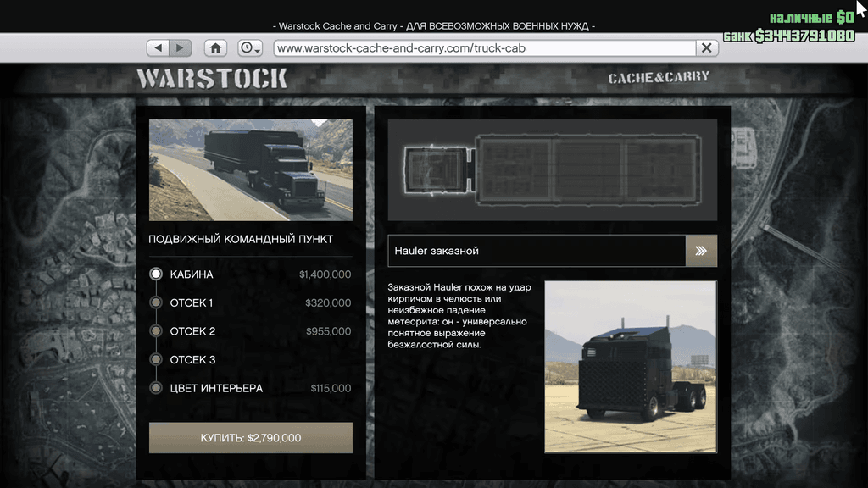
Task: Click the наличные $0 cash indicator
Action: click(812, 18)
